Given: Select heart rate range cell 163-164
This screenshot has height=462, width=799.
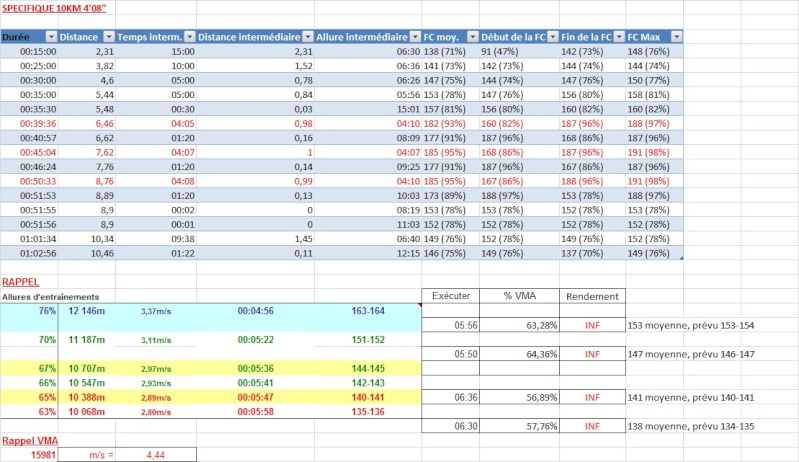Looking at the screenshot, I should (368, 311).
